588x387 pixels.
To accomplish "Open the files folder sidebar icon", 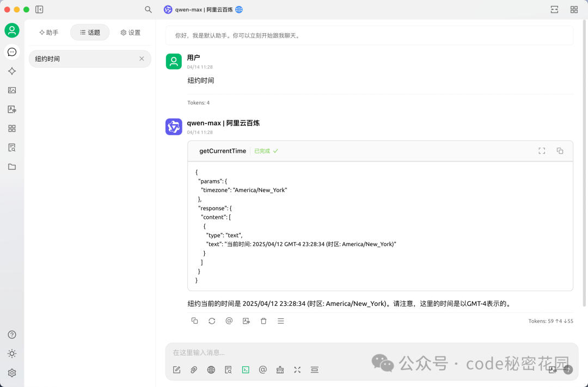I will [x=12, y=167].
